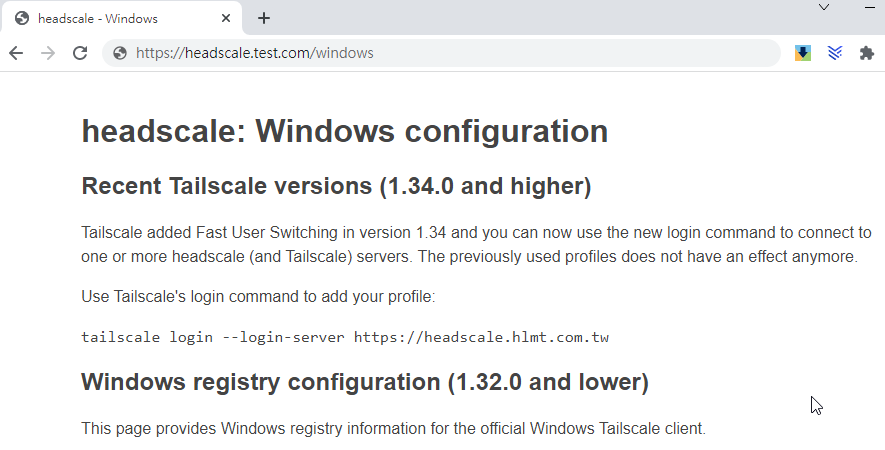
Task: Open the yellow download-arrow extension
Action: coord(803,53)
